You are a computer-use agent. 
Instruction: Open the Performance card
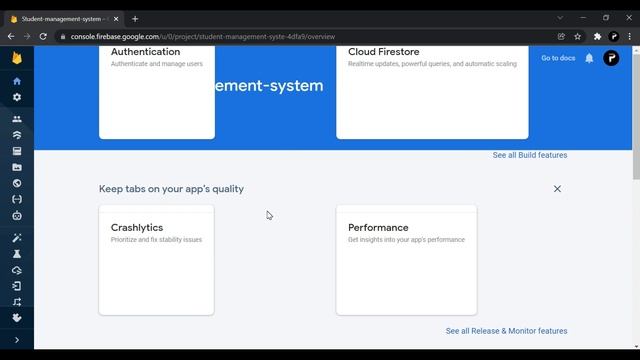pos(406,260)
